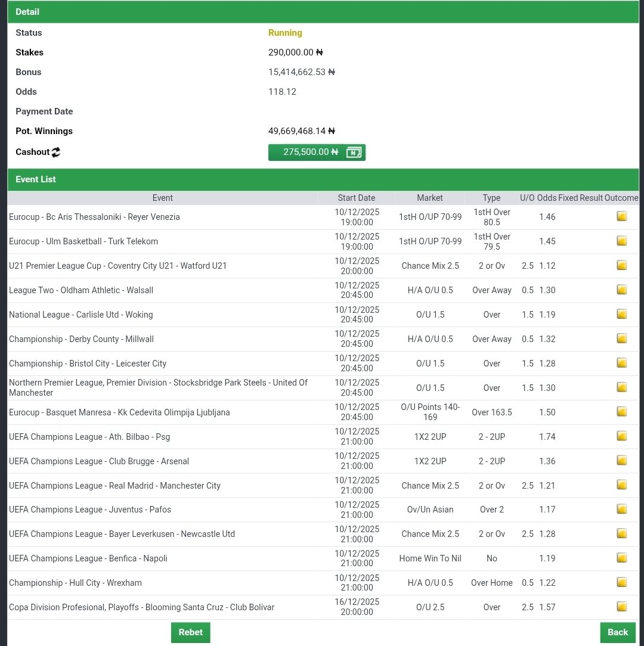The image size is (644, 646).
Task: Click outcome icon for Stocksbridge Park Steels row
Action: click(622, 387)
